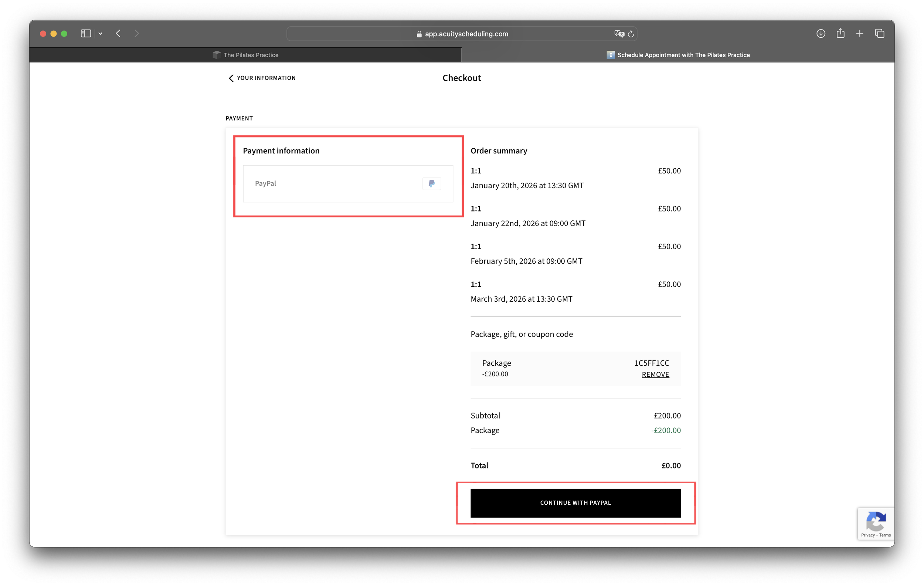Toggle the Safari sidebar
Screen dimensions: 924x586
[85, 33]
